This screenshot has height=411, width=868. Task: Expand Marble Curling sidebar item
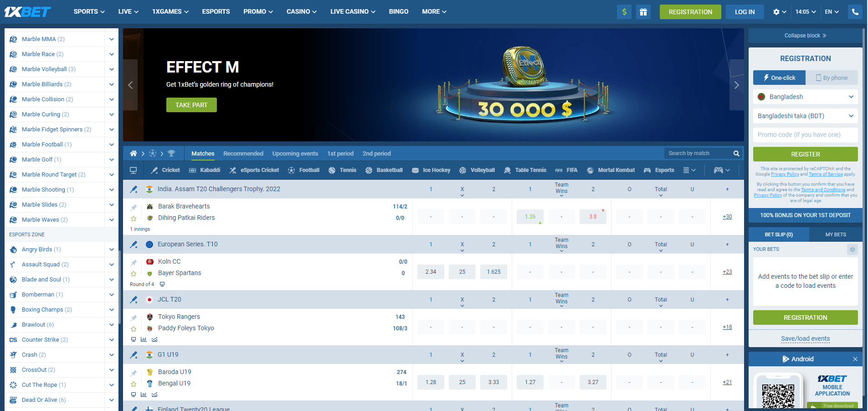pos(112,114)
